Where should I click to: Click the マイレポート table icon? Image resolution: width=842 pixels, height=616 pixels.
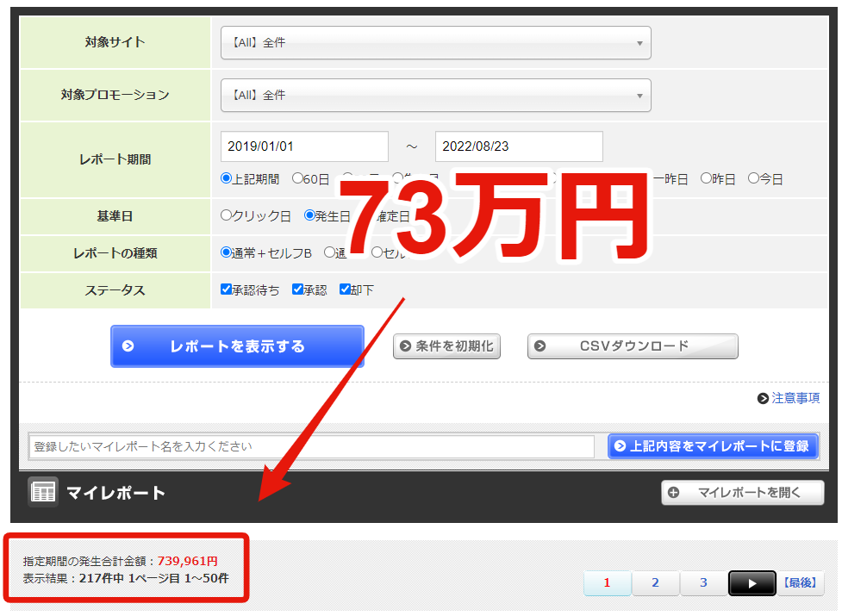coord(43,492)
